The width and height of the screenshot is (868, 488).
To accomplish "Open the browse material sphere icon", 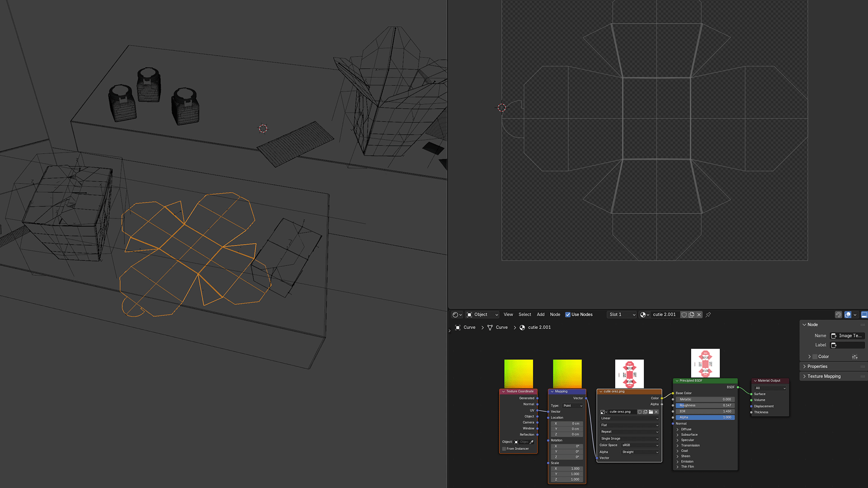I will coord(644,314).
